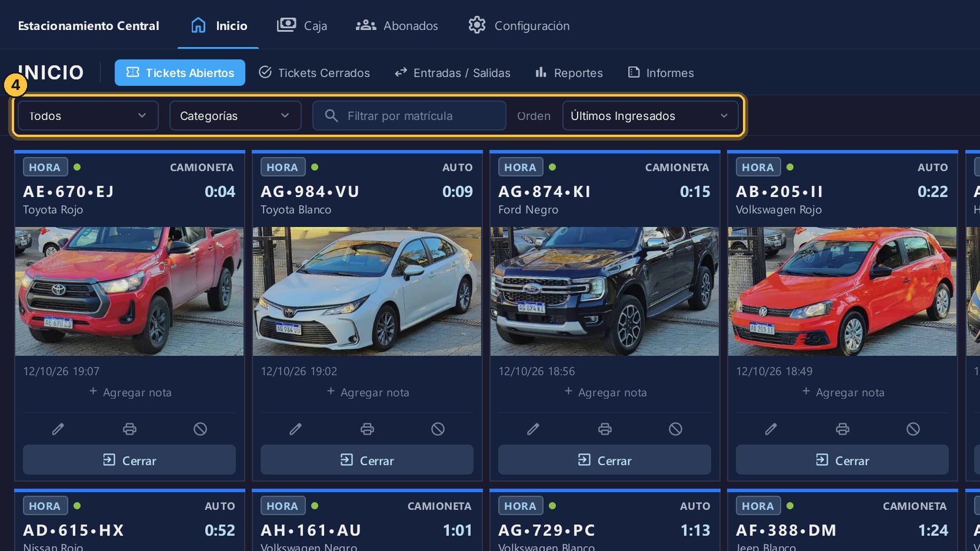The image size is (980, 551).
Task: Click the people icon beside Abonados
Action: click(366, 25)
